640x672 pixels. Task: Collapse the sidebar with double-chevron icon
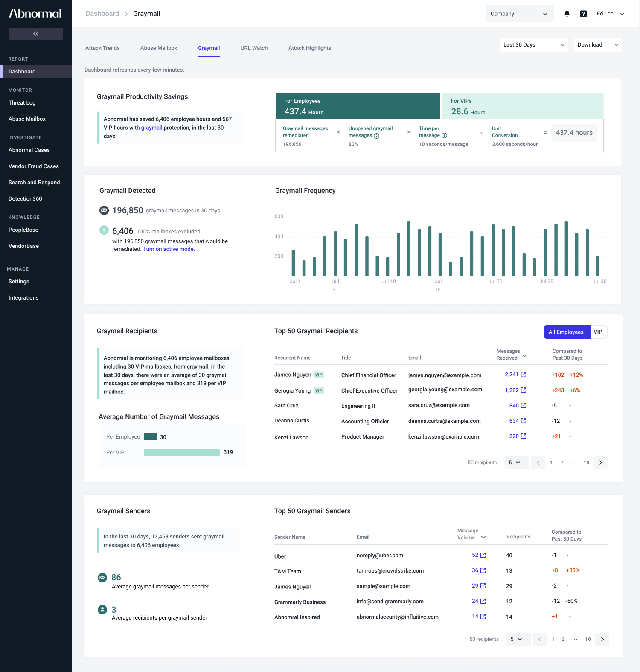tap(36, 34)
